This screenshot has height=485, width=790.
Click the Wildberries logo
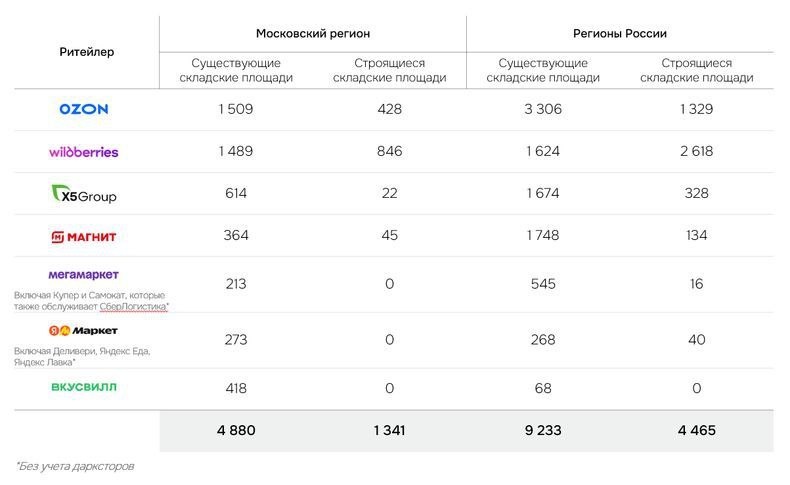click(x=84, y=152)
